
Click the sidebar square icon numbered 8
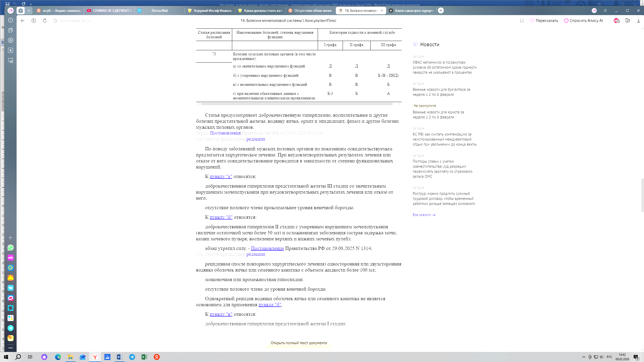(x=11, y=50)
